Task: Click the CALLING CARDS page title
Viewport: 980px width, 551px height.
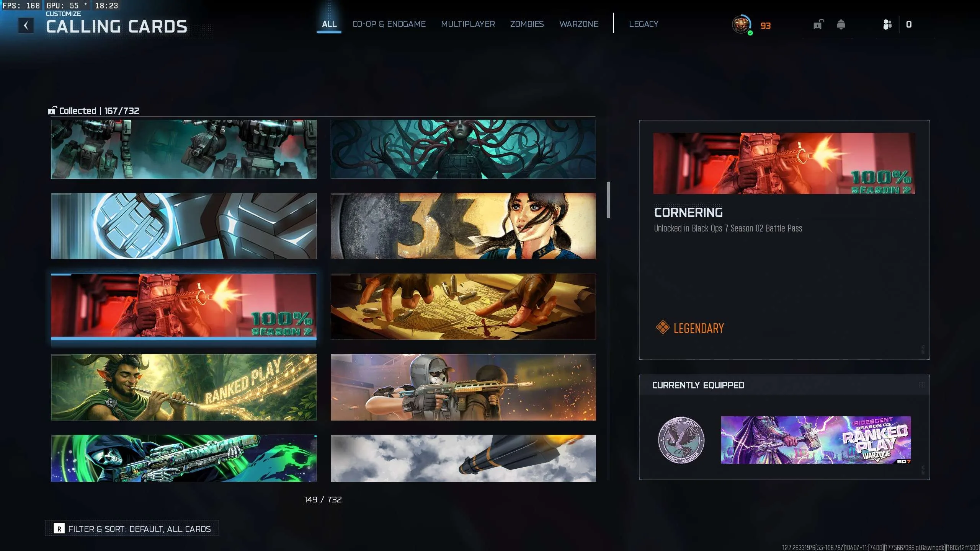Action: [x=117, y=26]
